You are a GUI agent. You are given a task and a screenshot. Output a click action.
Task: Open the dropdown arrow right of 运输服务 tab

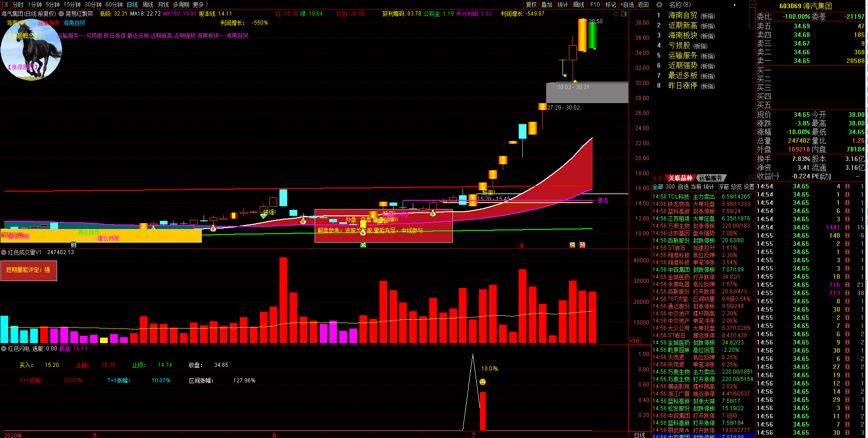click(752, 178)
